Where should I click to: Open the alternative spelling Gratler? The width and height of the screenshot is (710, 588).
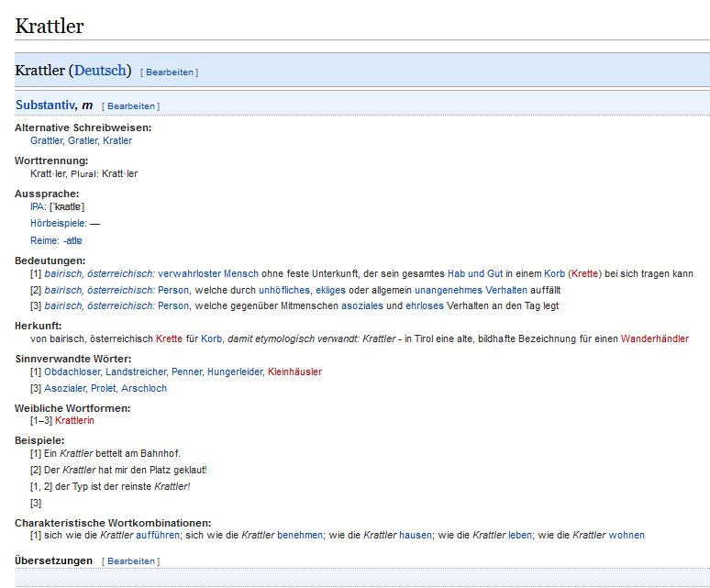click(83, 140)
